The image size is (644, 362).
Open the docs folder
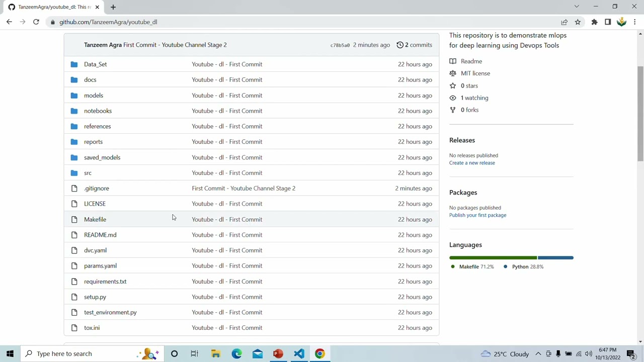point(90,80)
